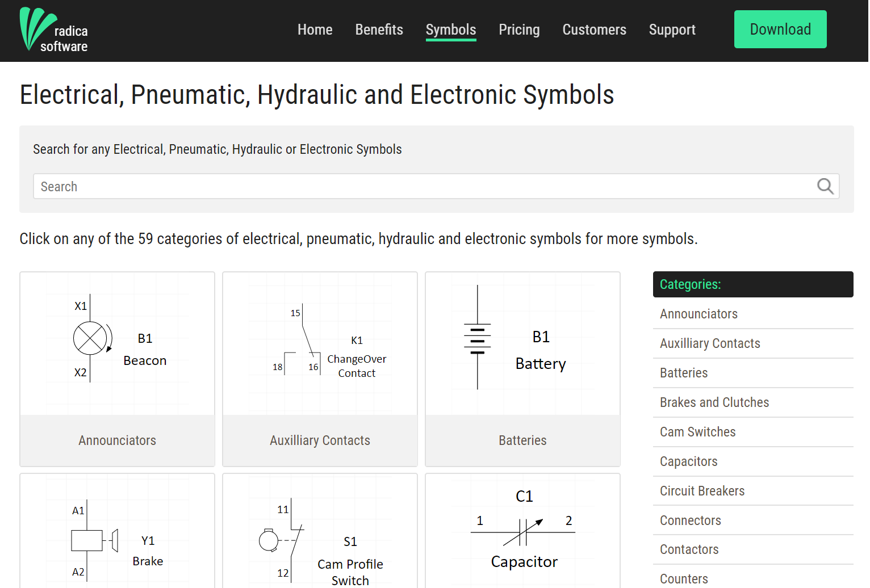
Task: Open the Cam Profile Switch thumbnail
Action: 320,532
